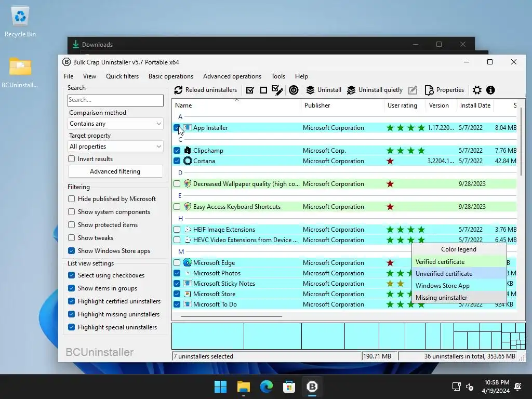
Task: Enable Show tweaks checkbox
Action: (x=71, y=238)
